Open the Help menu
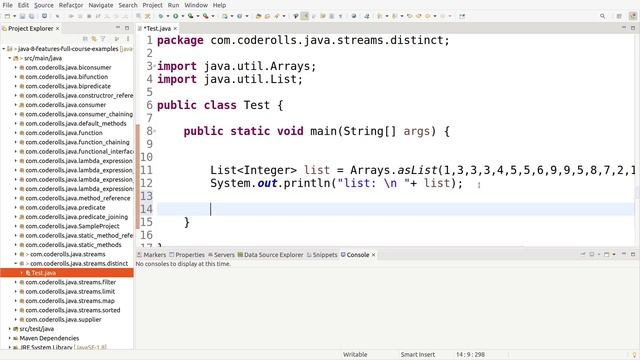 coord(219,5)
